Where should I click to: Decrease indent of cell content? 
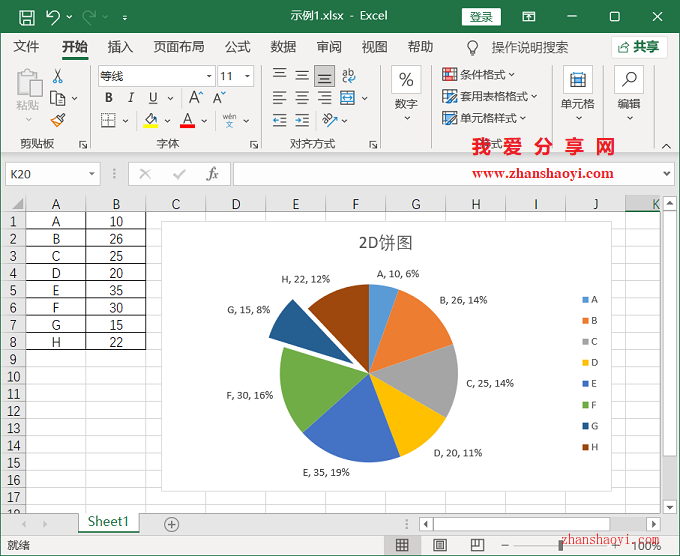280,120
